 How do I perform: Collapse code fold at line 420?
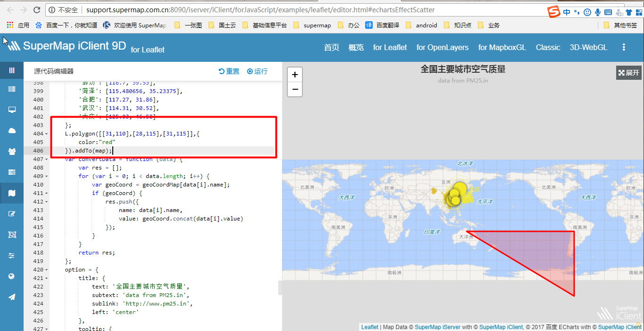46,270
